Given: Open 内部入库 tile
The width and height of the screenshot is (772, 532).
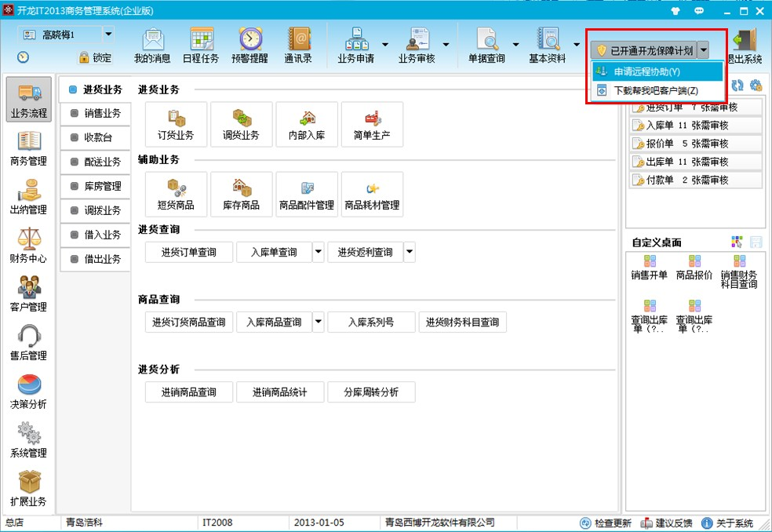Looking at the screenshot, I should (x=307, y=124).
